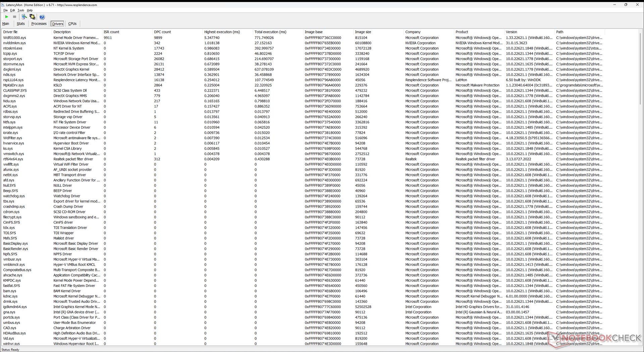Select the HDAudBus.sys driver row
This screenshot has height=352, width=644.
(x=303, y=333)
